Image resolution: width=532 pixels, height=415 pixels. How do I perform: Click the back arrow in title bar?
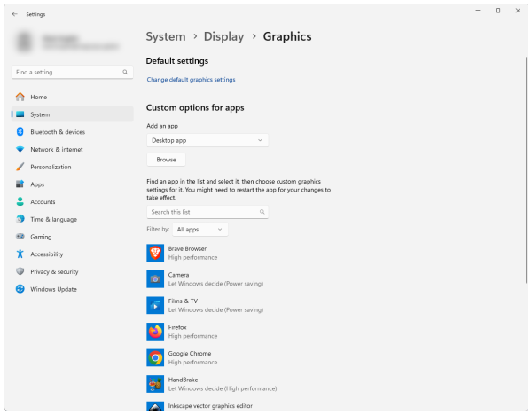pyautogui.click(x=14, y=14)
